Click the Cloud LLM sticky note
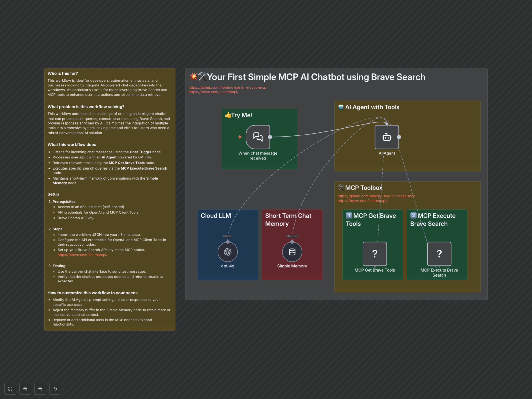The height and width of the screenshot is (399, 532). [216, 216]
